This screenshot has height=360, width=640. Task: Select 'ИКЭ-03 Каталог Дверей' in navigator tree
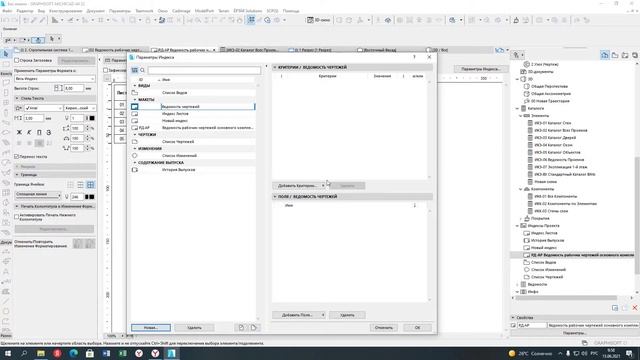[x=555, y=138]
